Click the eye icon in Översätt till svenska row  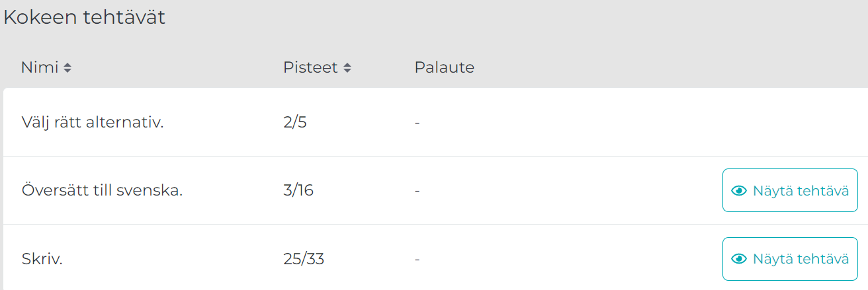(x=739, y=190)
